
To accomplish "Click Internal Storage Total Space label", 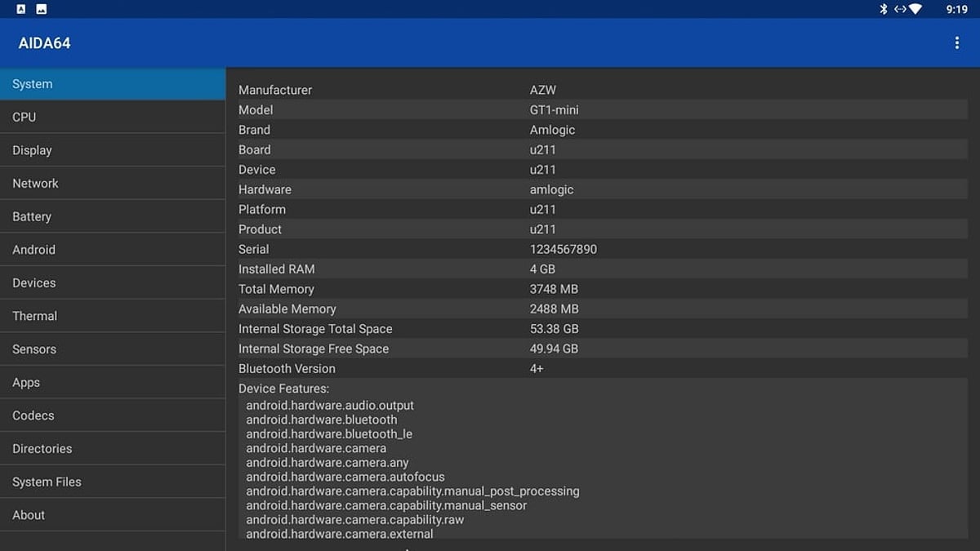I will tap(315, 329).
